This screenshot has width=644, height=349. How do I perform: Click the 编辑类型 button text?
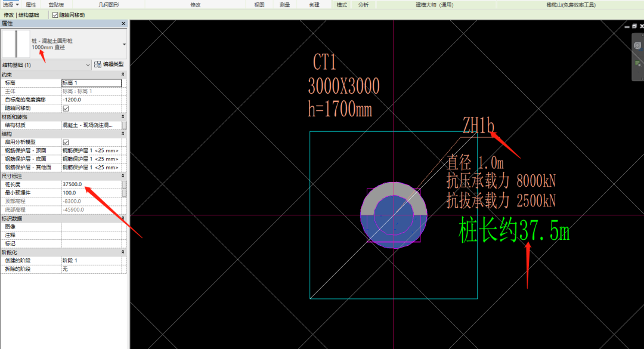(113, 64)
